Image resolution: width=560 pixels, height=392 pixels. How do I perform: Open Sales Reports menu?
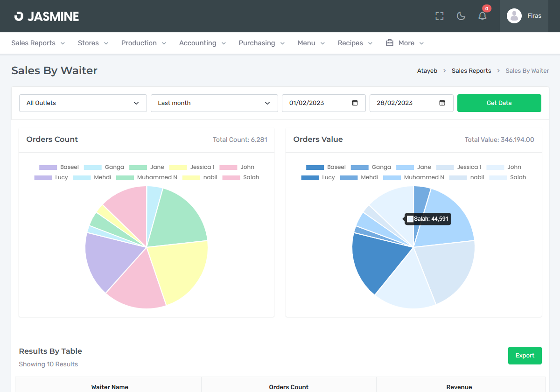[38, 43]
